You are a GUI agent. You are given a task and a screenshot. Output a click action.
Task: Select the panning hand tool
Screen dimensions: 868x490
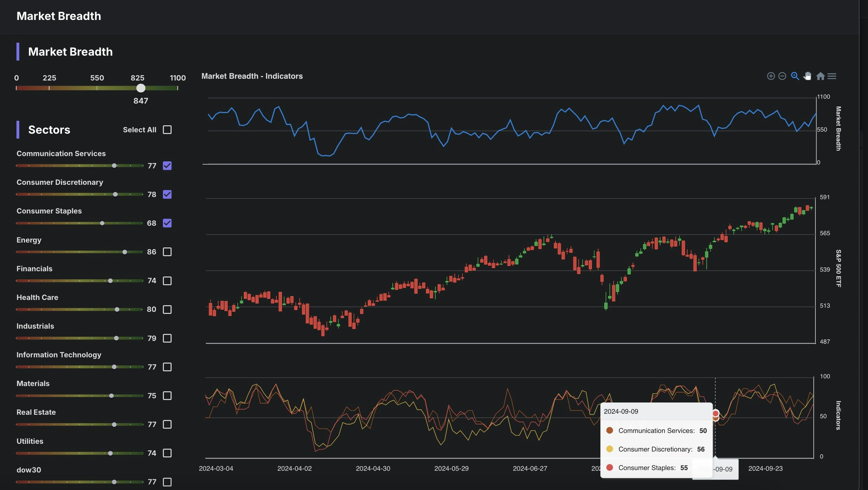[807, 76]
